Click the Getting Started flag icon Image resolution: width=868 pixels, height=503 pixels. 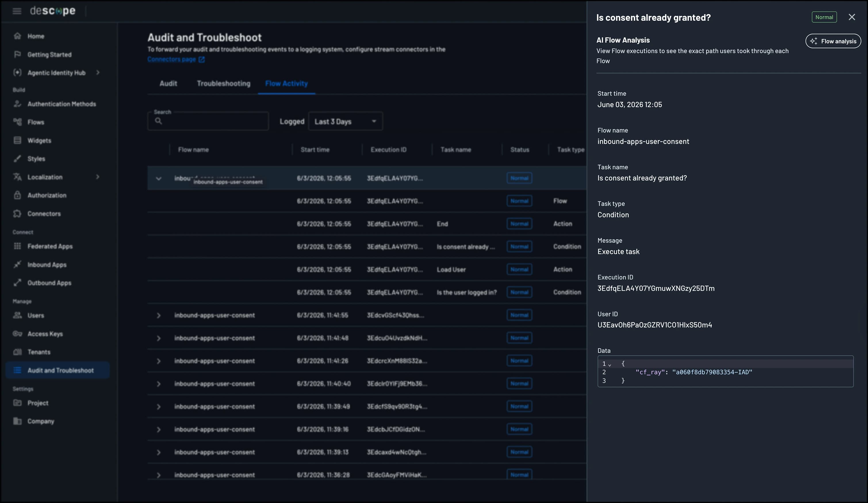click(x=18, y=54)
